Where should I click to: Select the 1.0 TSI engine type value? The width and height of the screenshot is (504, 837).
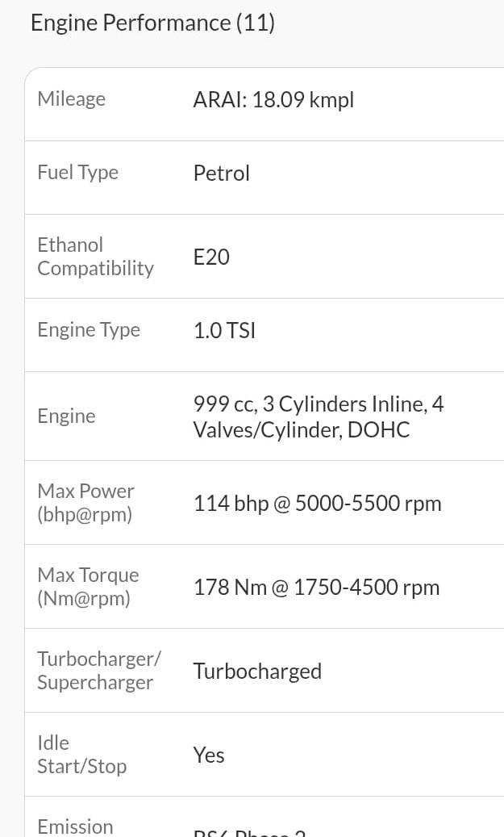pos(224,331)
